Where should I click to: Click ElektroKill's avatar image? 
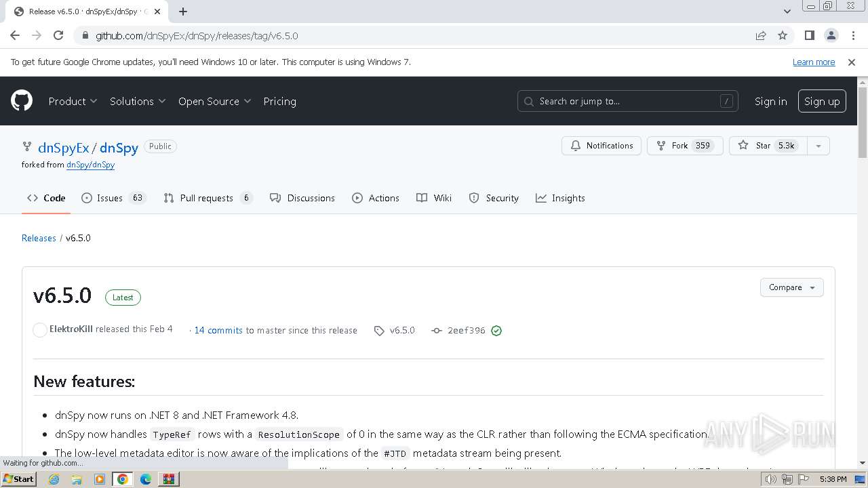pos(40,330)
